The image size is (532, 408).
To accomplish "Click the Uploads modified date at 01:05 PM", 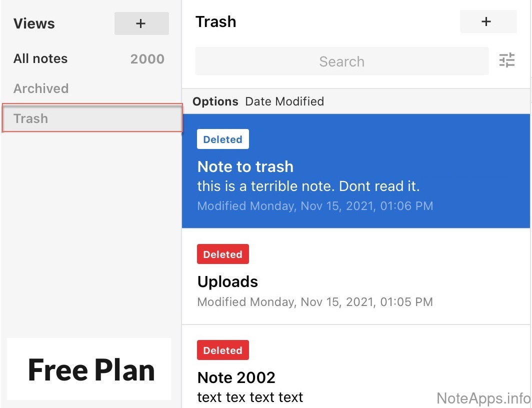I will click(x=315, y=302).
